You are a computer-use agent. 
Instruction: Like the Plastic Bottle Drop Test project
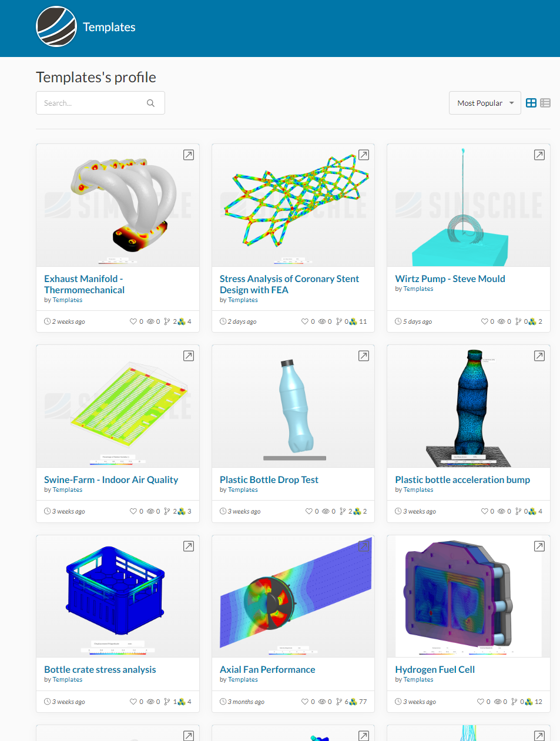pyautogui.click(x=309, y=511)
